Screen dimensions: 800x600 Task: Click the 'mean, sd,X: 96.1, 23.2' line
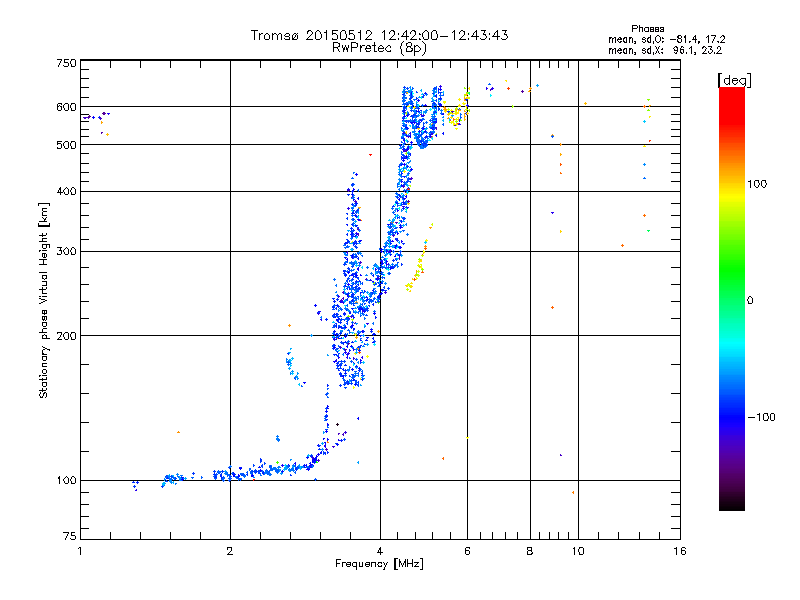point(665,51)
